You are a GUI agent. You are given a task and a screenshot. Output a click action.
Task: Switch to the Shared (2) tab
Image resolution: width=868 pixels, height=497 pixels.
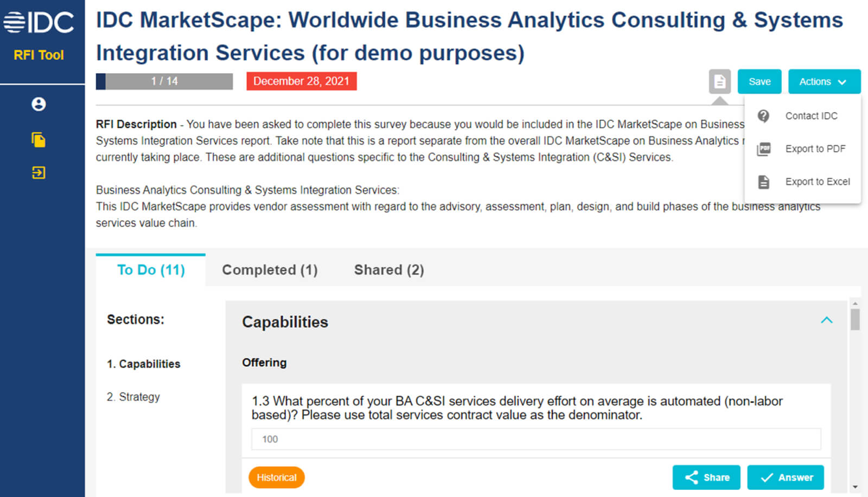(389, 270)
